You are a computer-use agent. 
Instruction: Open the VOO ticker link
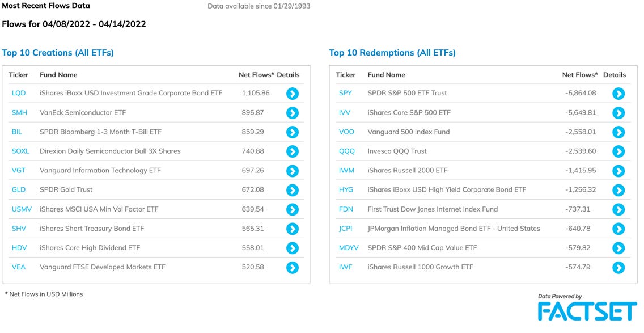[346, 132]
